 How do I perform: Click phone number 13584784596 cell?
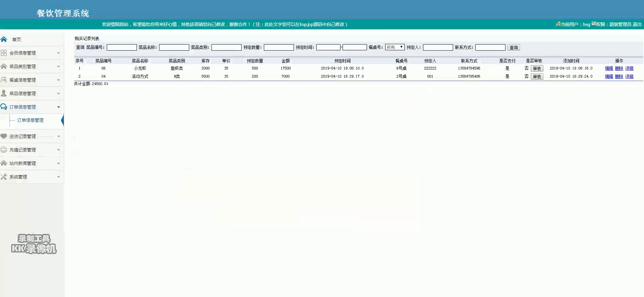(469, 68)
